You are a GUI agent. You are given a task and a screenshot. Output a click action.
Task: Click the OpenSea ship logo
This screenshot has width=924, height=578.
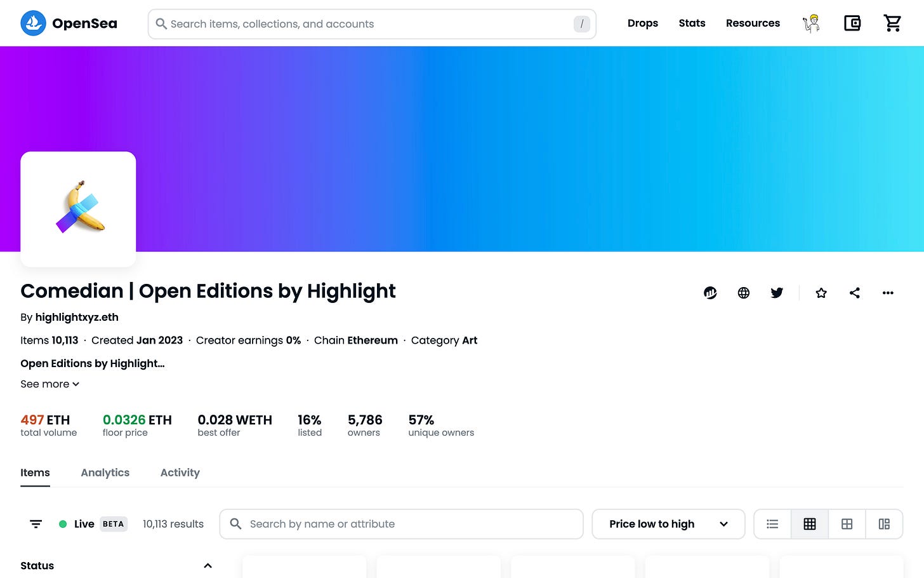click(x=33, y=24)
